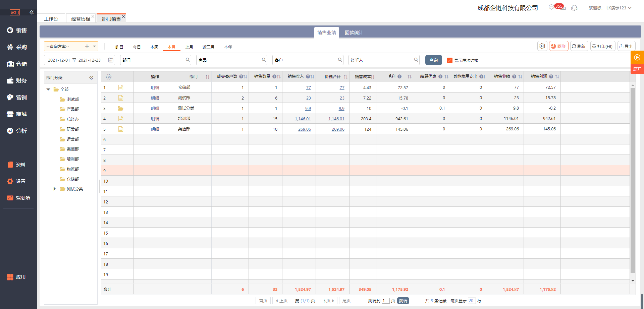Open the column settings gear in table header

pos(109,77)
